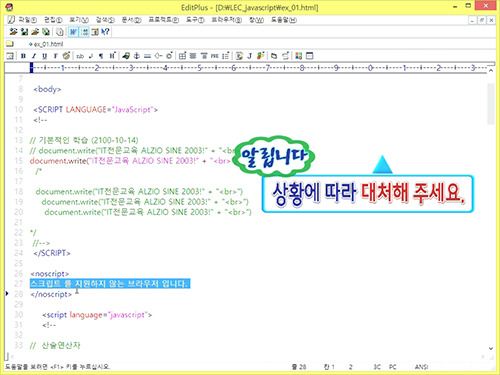This screenshot has width=500, height=375.
Task: Click the second main toolbar icon
Action: (x=24, y=32)
